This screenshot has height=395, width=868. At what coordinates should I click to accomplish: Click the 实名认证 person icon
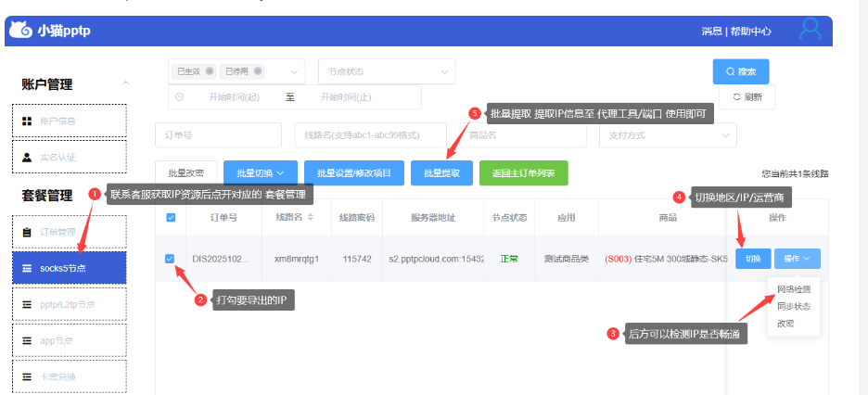click(27, 157)
